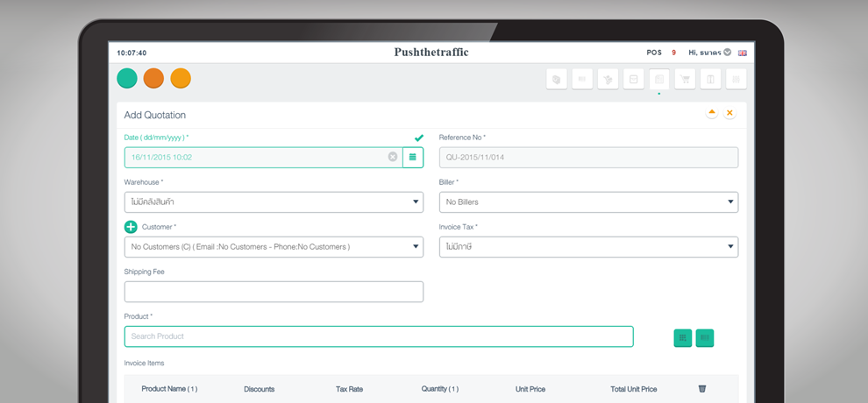Open the Customer dropdown list

pos(274,247)
